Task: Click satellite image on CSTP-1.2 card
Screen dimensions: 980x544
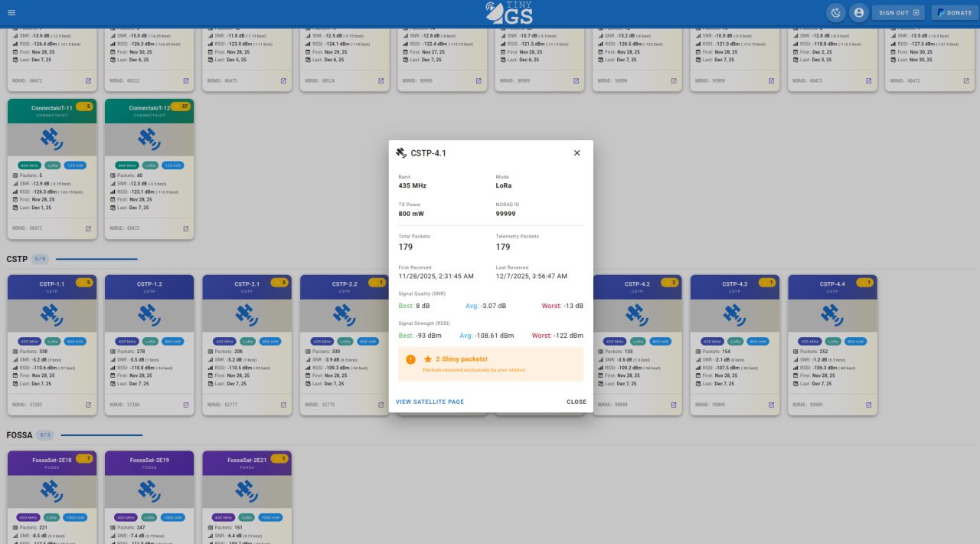Action: 149,315
